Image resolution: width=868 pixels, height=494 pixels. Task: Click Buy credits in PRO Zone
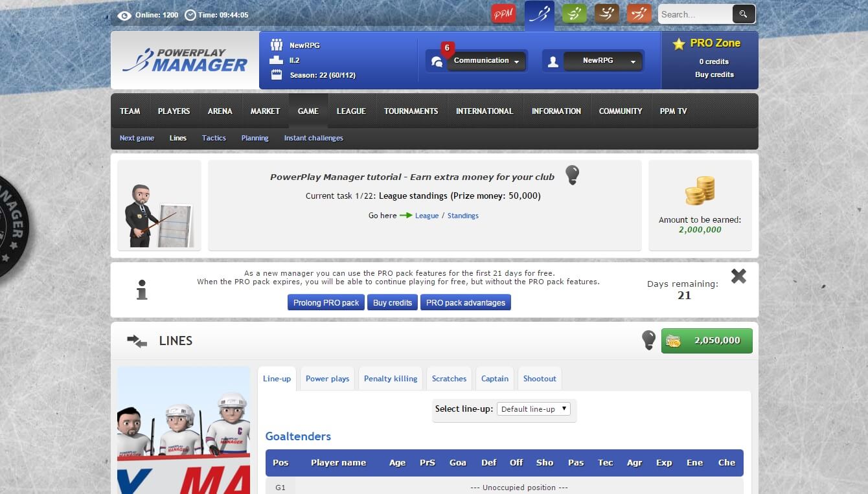click(x=714, y=74)
